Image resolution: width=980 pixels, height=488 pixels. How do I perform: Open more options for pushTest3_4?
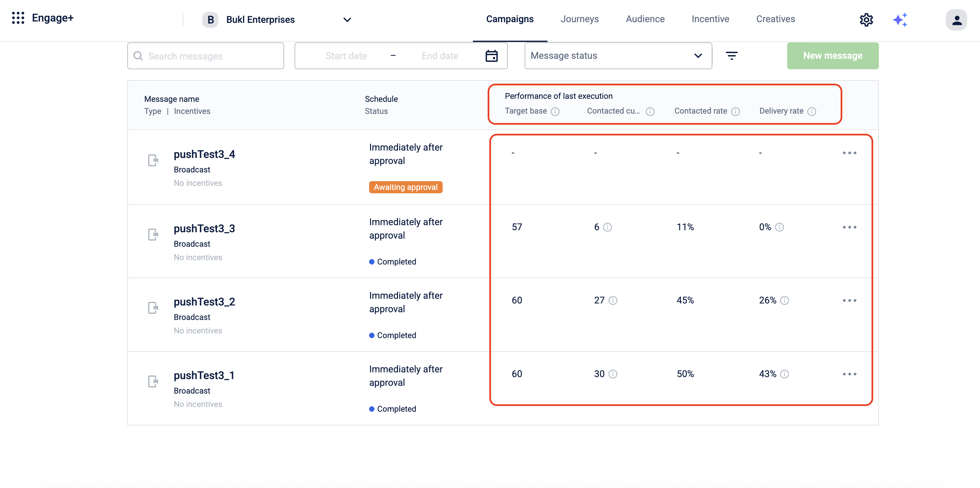click(x=849, y=153)
